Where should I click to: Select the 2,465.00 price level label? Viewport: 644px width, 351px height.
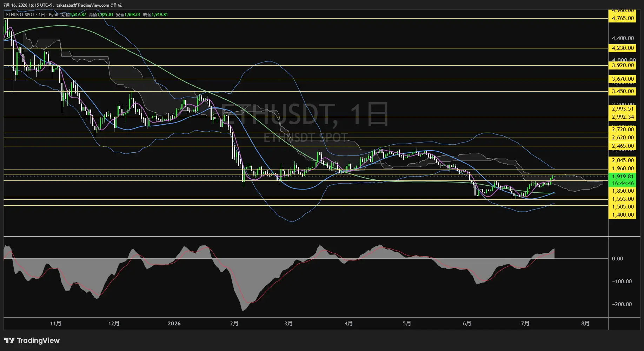pos(623,146)
